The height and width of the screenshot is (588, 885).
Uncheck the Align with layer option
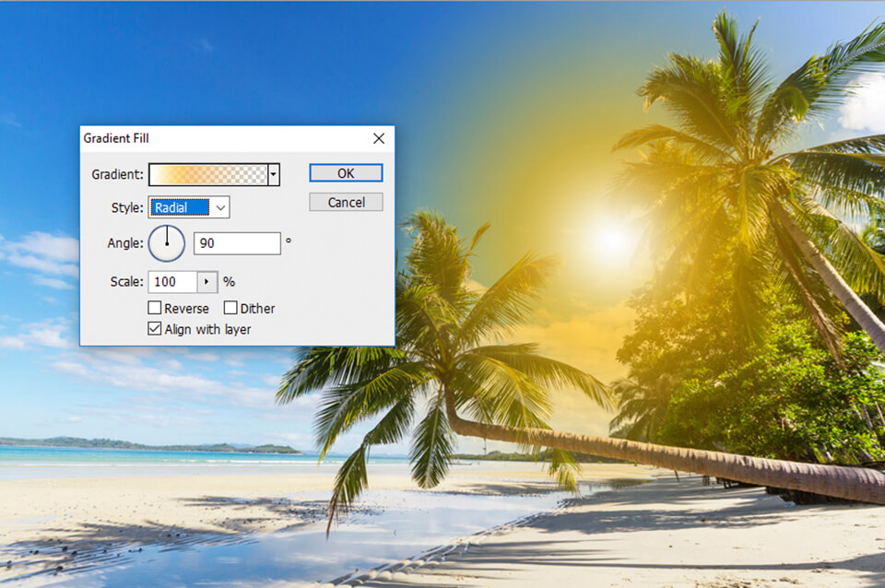[155, 329]
